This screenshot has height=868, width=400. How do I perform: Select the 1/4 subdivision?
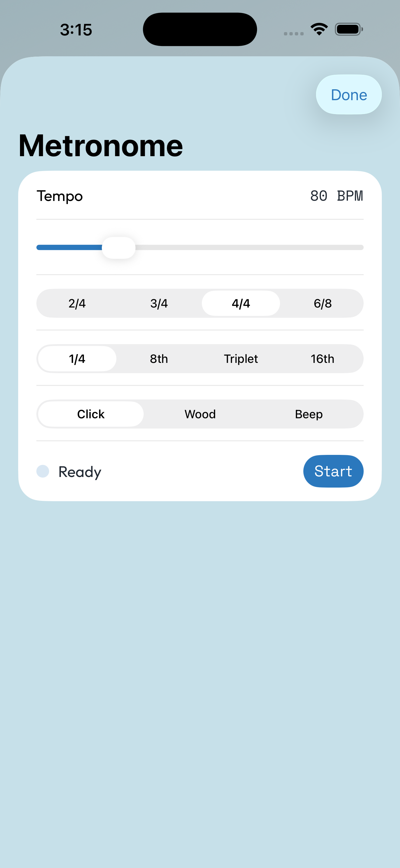pyautogui.click(x=77, y=359)
